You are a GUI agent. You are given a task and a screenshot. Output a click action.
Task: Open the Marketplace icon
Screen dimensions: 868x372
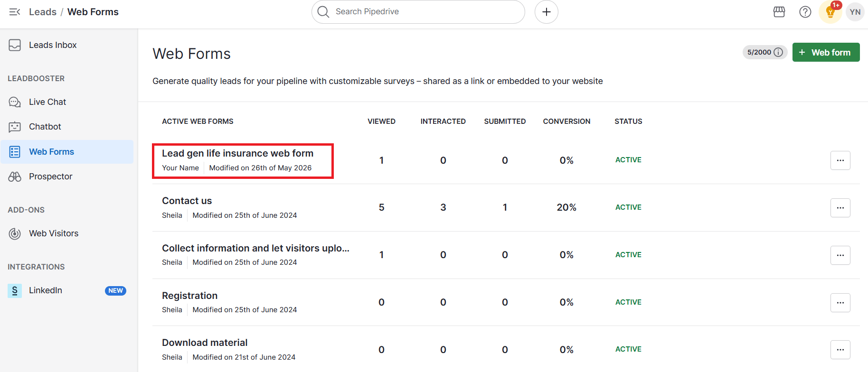click(x=779, y=12)
